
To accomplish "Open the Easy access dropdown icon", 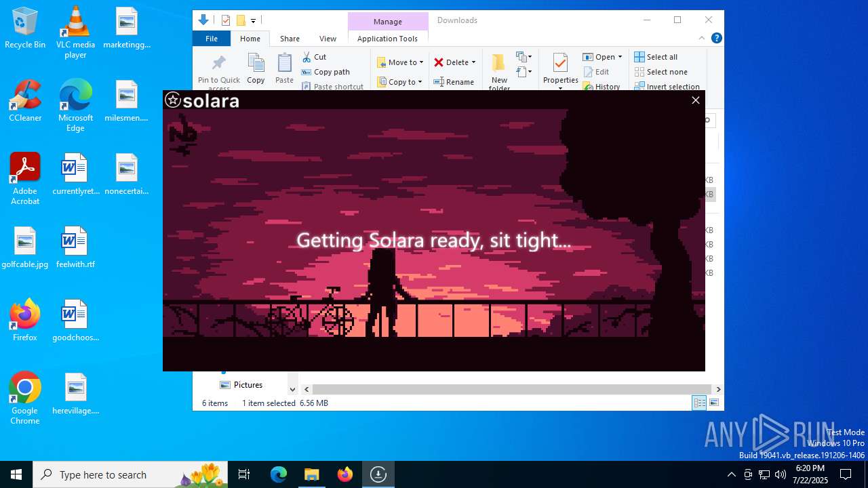I will coord(524,72).
